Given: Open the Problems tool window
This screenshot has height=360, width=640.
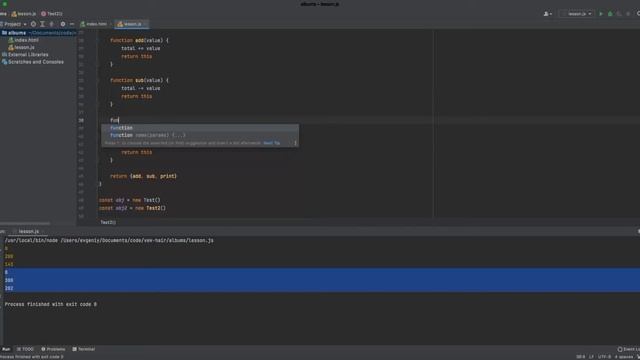Looking at the screenshot, I should pos(53,349).
